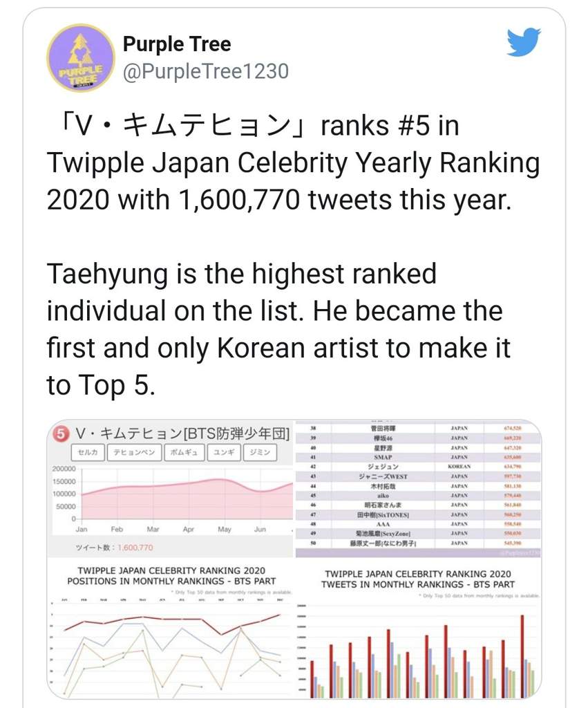View the monthly tweets bar chart image
The width and height of the screenshot is (588, 708).
[418, 628]
